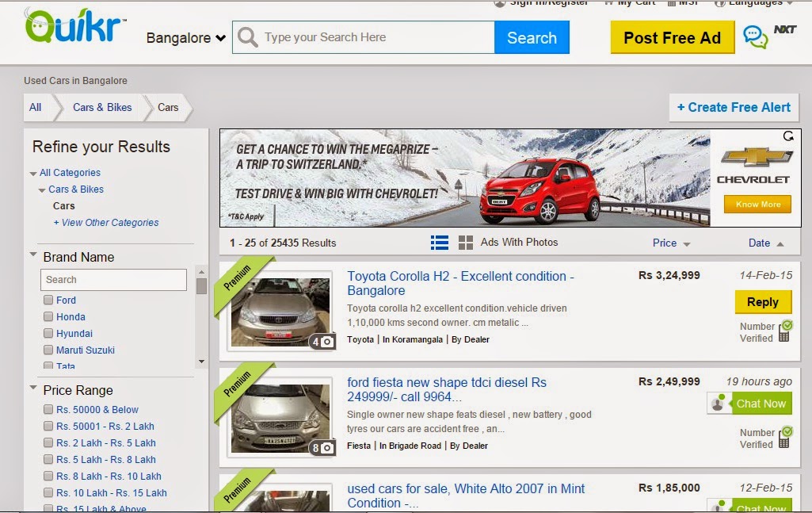This screenshot has height=513, width=812.
Task: Click photo count icon on Ford Fiesta ad
Action: pos(322,448)
